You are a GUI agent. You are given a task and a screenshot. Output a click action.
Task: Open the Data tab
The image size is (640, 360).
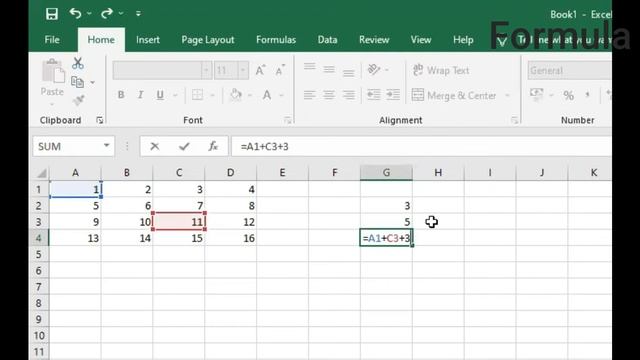[x=327, y=40]
